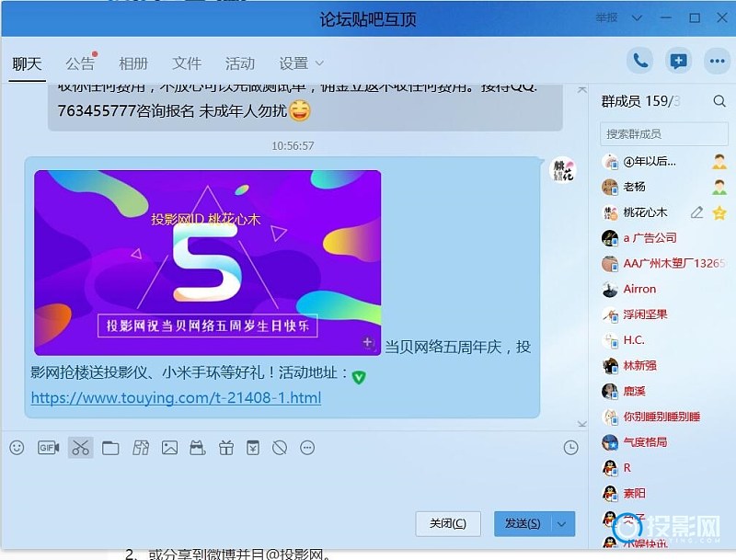Open the GIF recorder tool
Viewport: 736px width, 560px height.
pos(48,448)
